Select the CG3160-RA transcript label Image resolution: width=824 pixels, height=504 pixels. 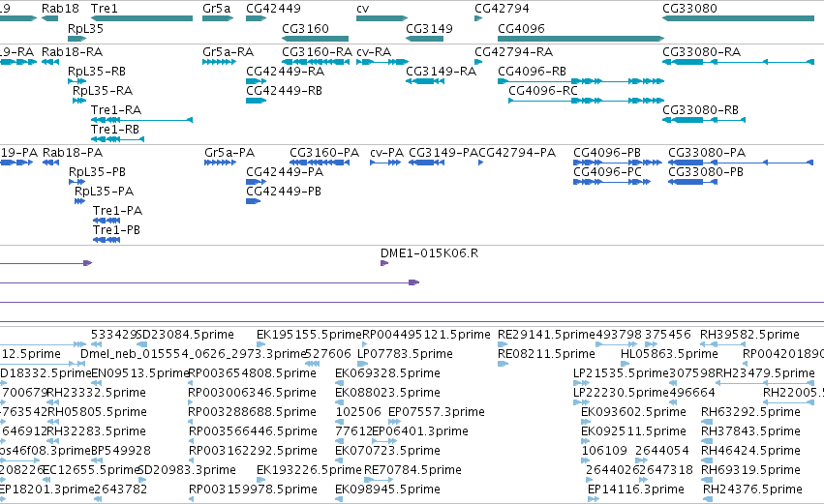pyautogui.click(x=317, y=52)
